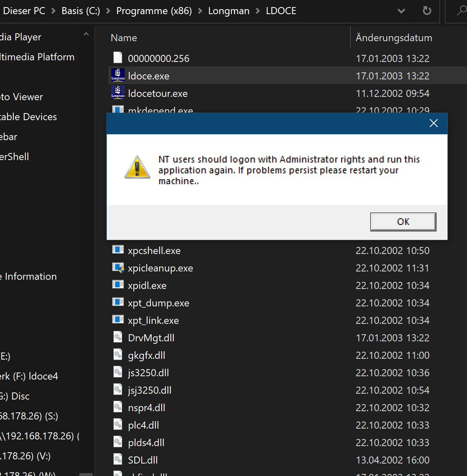Go to Longman folder in breadcrumb

point(229,11)
